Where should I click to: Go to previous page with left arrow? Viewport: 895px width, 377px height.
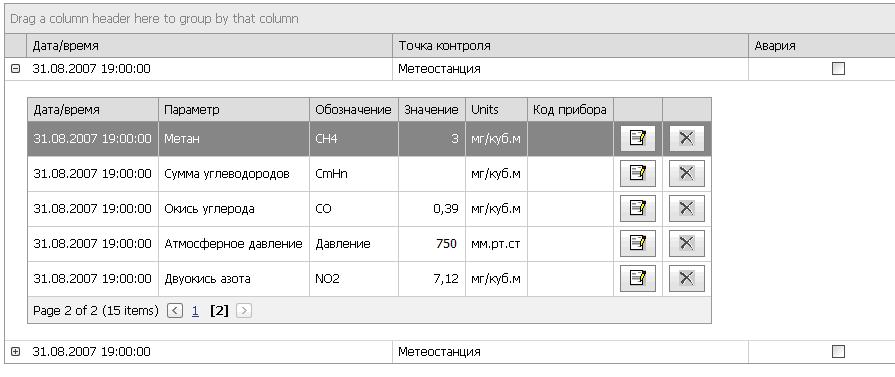pos(175,311)
